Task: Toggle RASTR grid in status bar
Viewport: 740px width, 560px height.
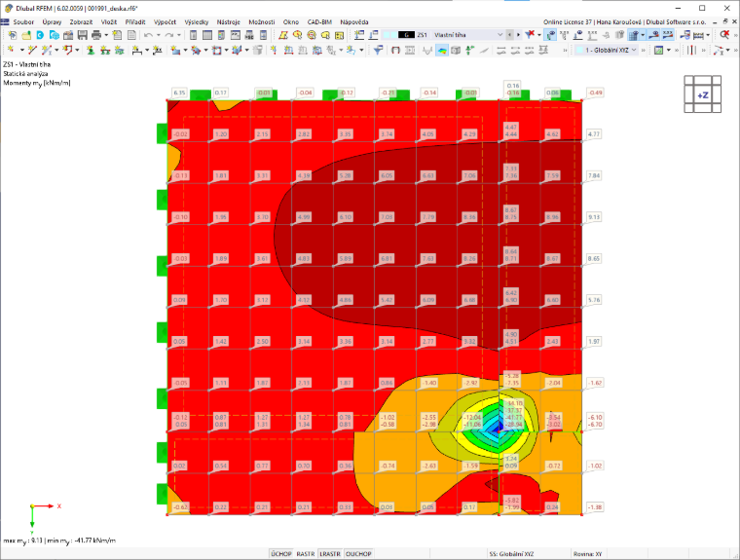Action: [306, 554]
